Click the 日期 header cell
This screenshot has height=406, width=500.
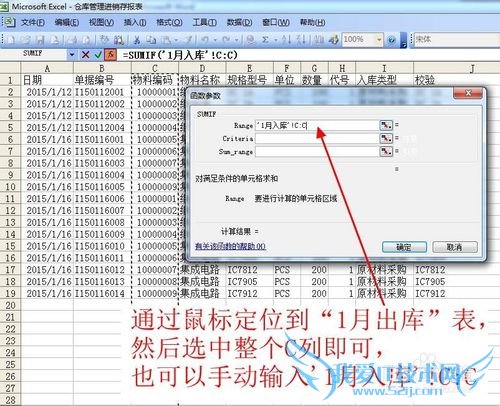click(47, 80)
